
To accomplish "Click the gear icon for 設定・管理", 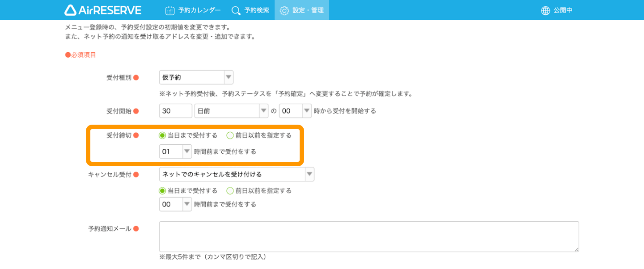I will [284, 10].
